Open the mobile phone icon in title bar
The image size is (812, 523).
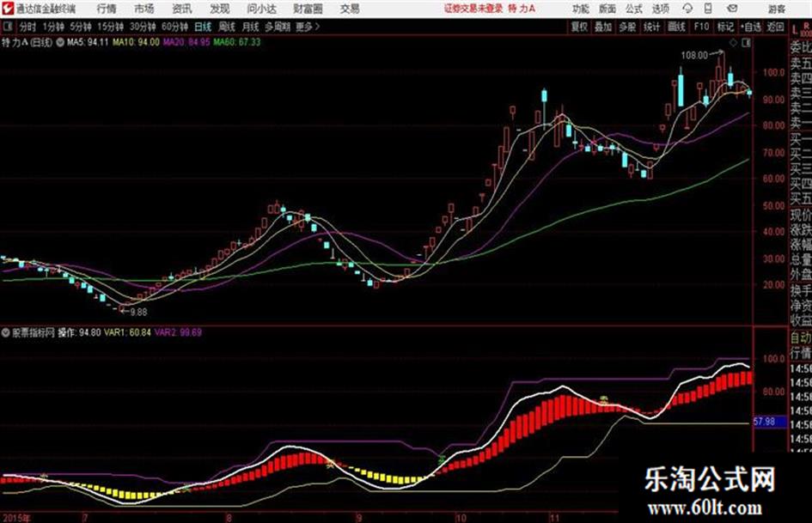pyautogui.click(x=708, y=9)
